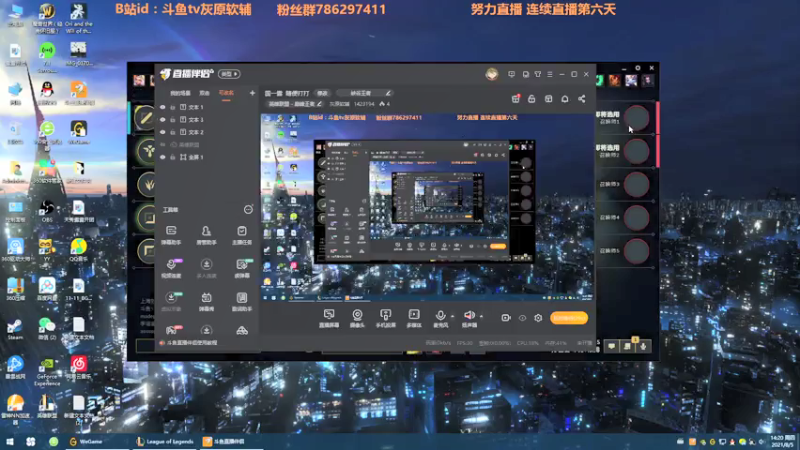Open stream settings gear in bottom bar

pyautogui.click(x=538, y=318)
